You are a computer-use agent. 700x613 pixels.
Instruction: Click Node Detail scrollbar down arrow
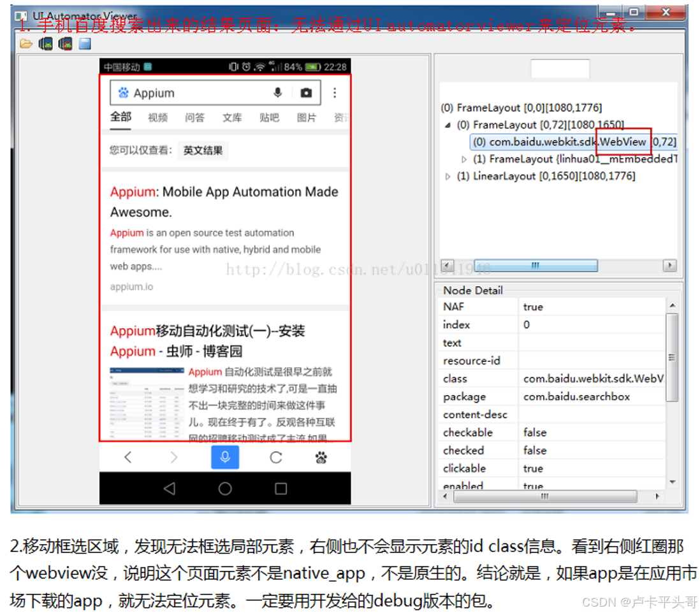point(673,482)
